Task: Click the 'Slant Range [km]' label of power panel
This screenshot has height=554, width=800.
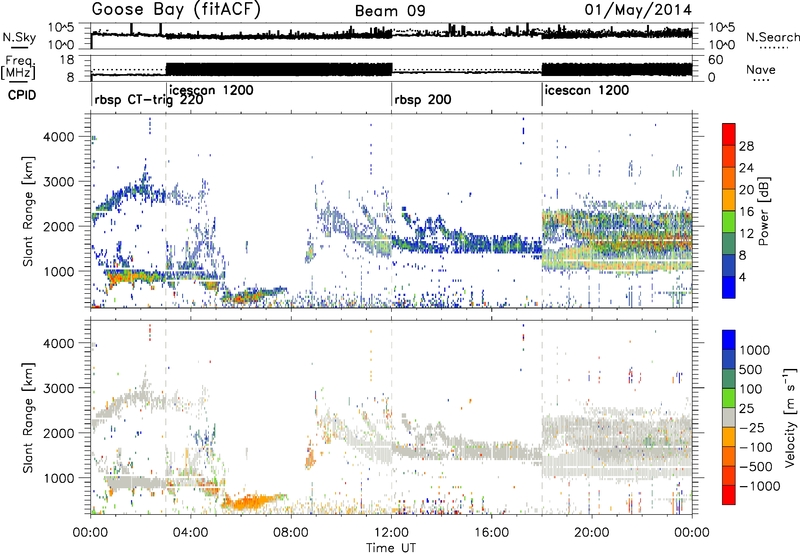Action: coord(28,211)
